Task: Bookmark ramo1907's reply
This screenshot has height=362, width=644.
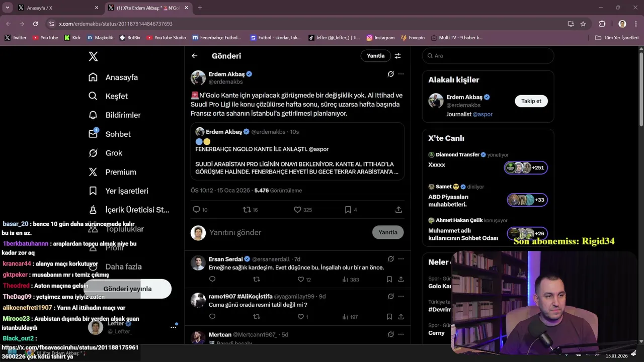Action: (x=389, y=317)
